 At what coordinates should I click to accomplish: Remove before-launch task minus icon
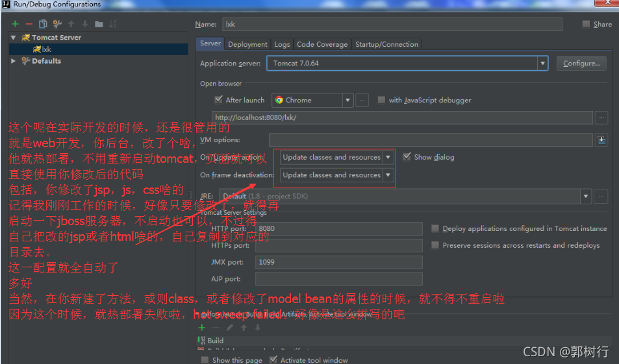(216, 327)
